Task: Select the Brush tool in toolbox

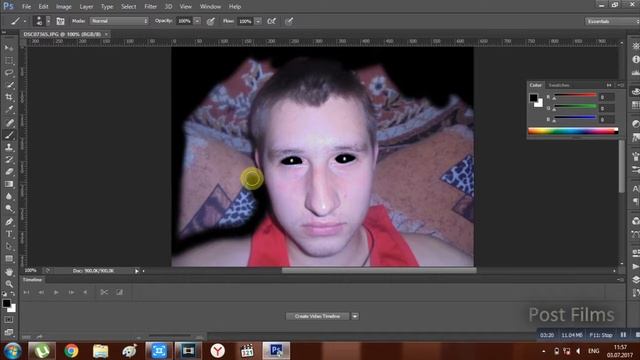Action: 9,135
